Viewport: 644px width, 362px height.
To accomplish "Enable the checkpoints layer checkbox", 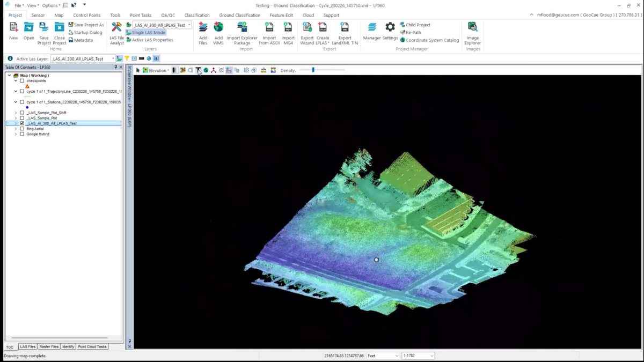I will (22, 81).
